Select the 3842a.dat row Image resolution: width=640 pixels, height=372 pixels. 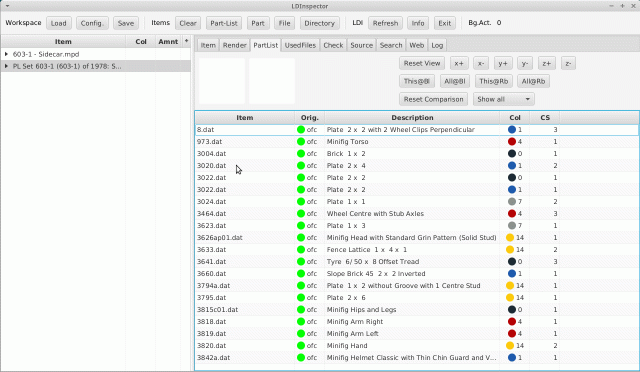tap(417, 357)
